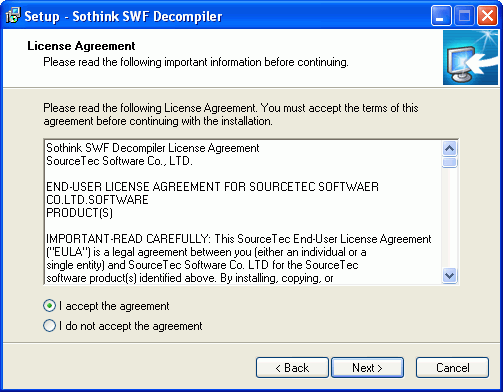The image size is (503, 392).
Task: Click the 'CO.LTD.SOFTWARE' line
Action: [97, 200]
